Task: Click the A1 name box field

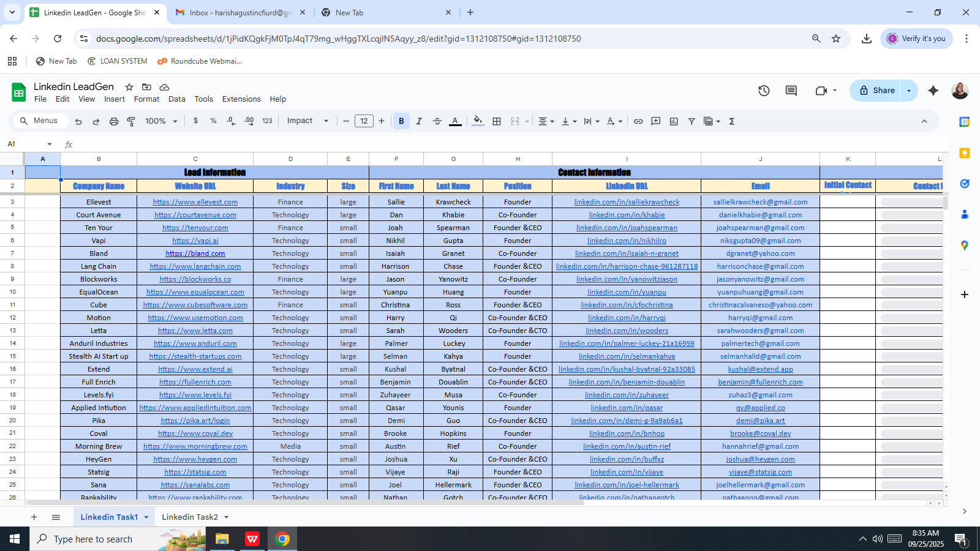Action: (x=24, y=144)
